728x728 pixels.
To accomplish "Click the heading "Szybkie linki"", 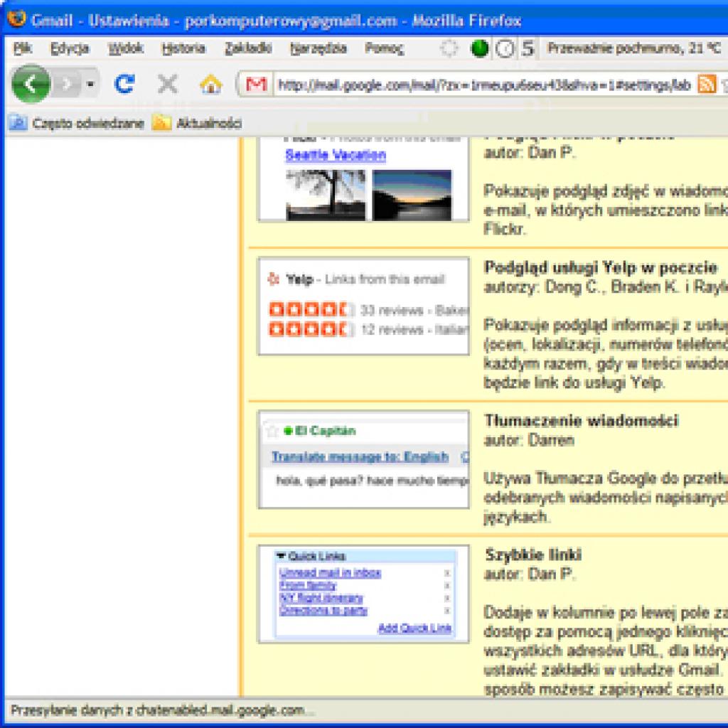I will pyautogui.click(x=533, y=555).
